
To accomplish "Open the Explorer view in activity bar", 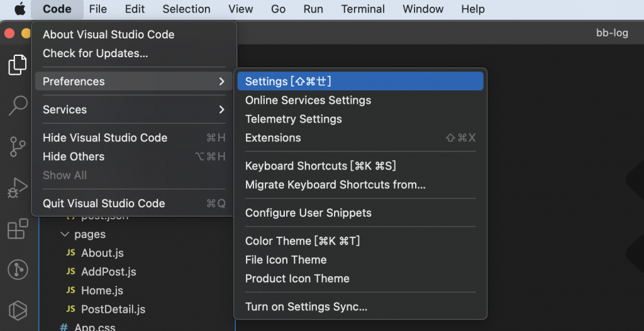I will point(17,65).
